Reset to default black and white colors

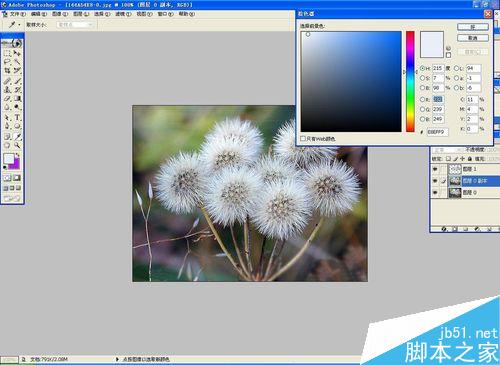[5, 167]
